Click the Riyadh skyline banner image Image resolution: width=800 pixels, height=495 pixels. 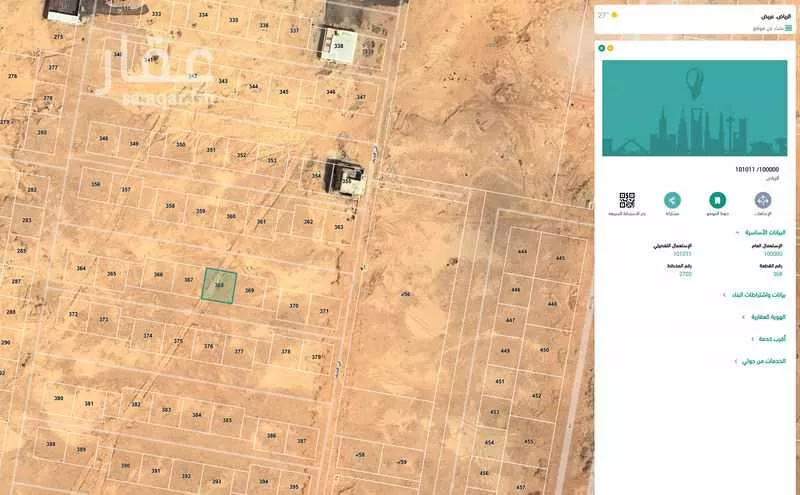click(694, 108)
